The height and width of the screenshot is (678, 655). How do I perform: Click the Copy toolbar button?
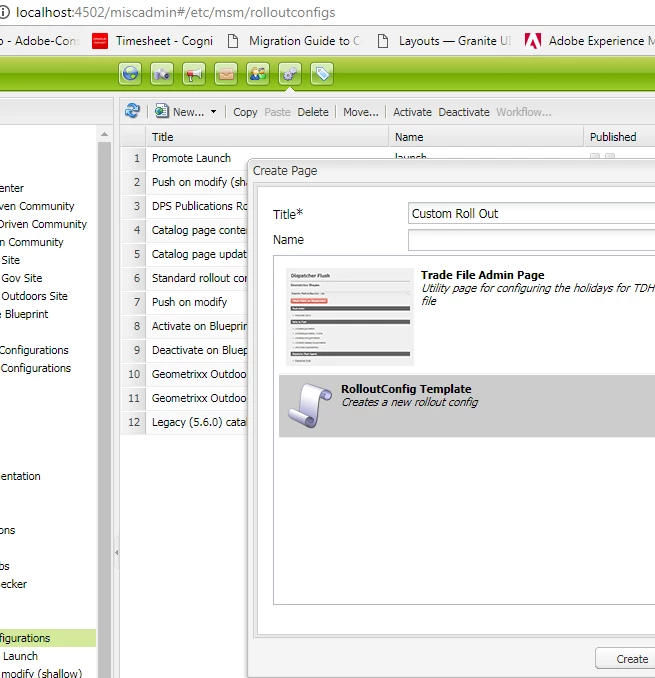(245, 112)
